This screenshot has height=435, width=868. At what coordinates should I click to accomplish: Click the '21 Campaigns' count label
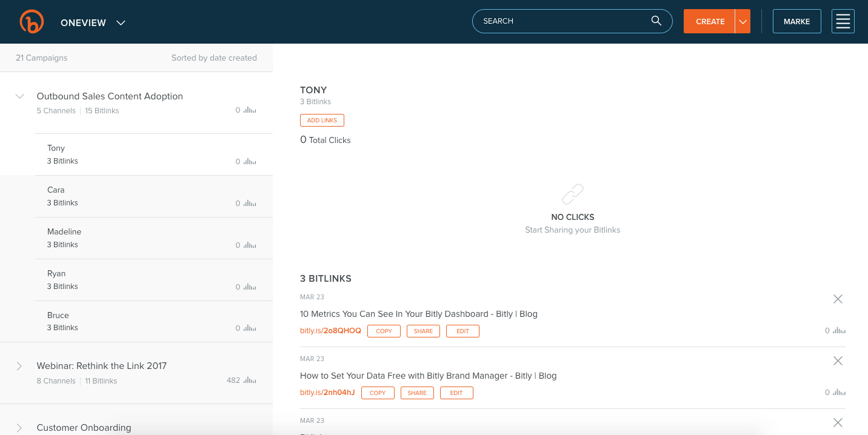point(42,58)
